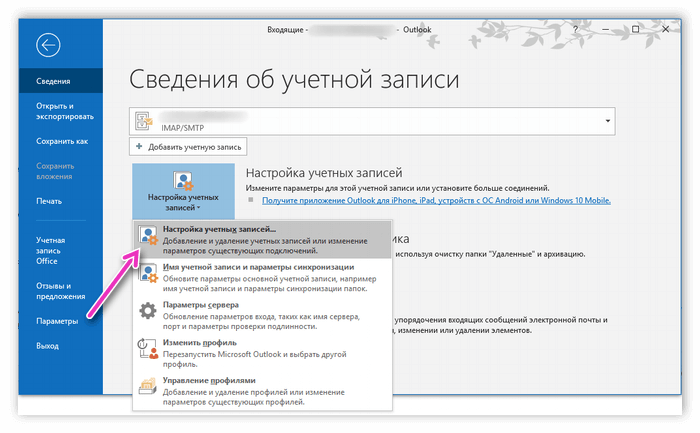Maximize the Outlook window
The height and width of the screenshot is (433, 700).
click(x=636, y=29)
